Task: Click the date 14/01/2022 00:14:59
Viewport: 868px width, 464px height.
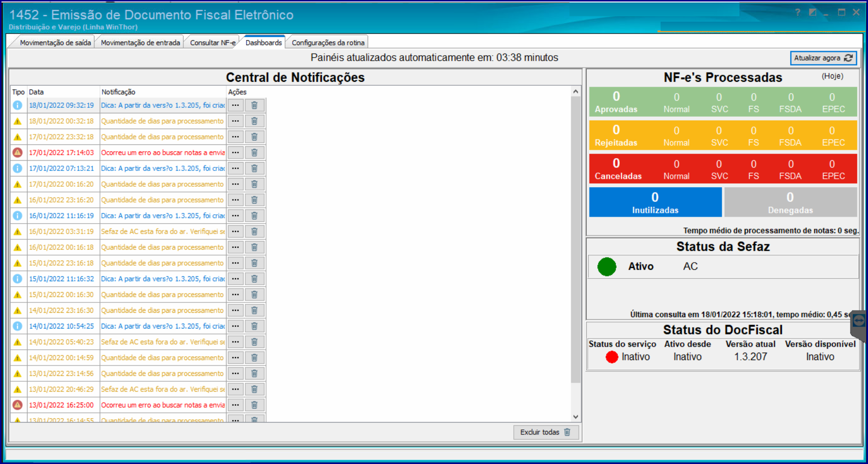Action: click(x=61, y=358)
